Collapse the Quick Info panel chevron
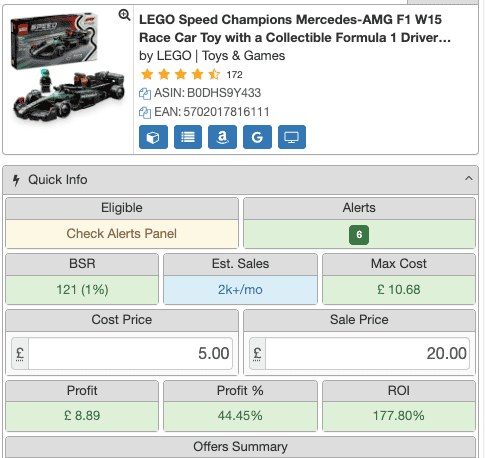 click(469, 178)
